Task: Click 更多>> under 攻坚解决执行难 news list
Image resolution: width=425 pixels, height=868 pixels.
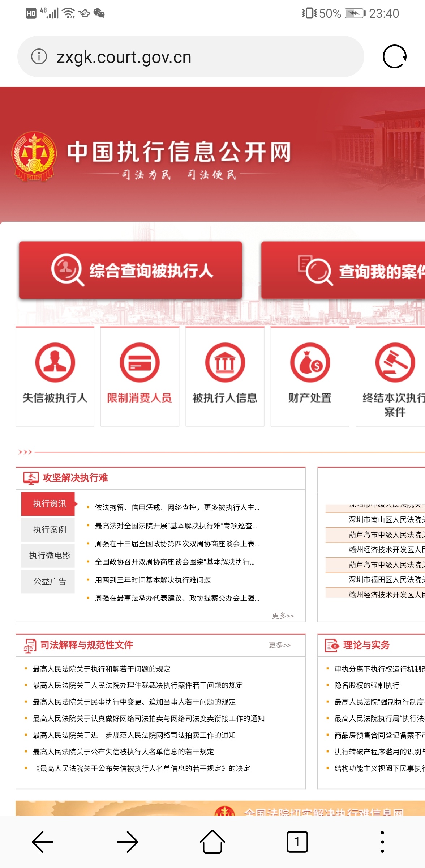Action: pyautogui.click(x=283, y=616)
